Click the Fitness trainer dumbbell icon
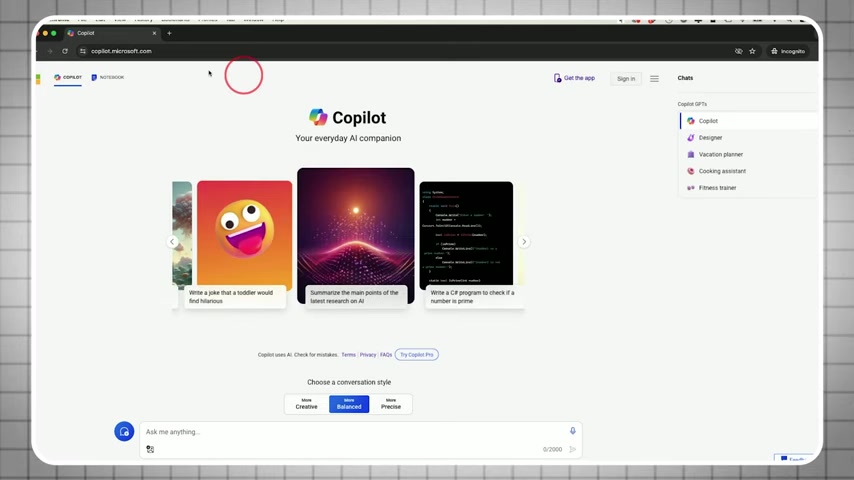 [691, 188]
